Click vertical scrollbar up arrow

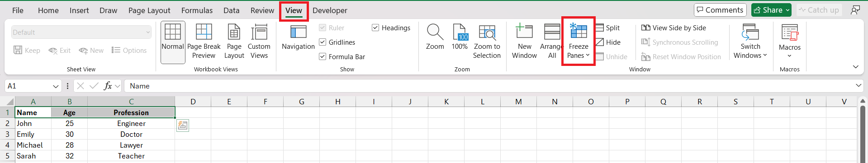coord(863,101)
